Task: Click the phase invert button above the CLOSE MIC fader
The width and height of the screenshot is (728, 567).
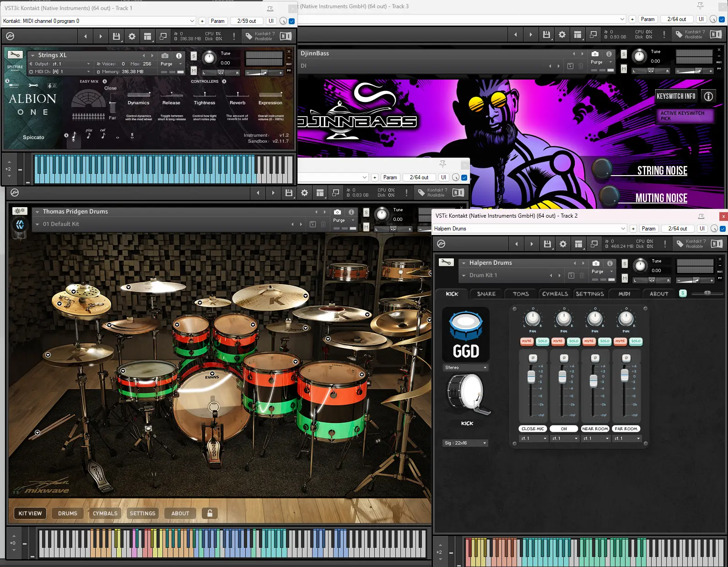Action: point(533,358)
